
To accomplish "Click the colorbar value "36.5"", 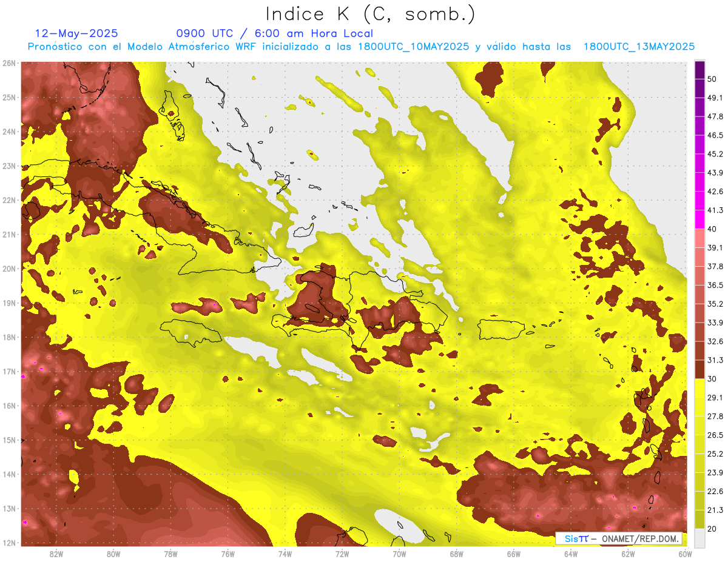I will pyautogui.click(x=715, y=285).
